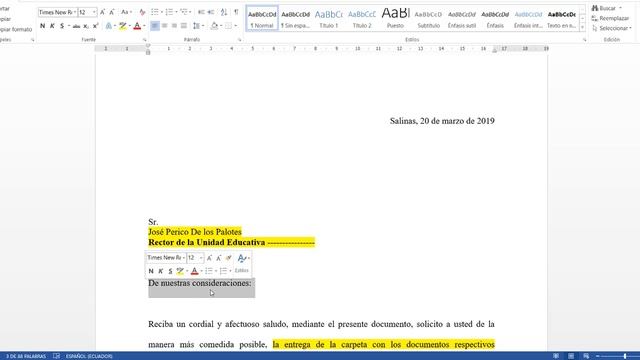640x360 pixels.
Task: Increase font size in the ribbon
Action: point(102,12)
